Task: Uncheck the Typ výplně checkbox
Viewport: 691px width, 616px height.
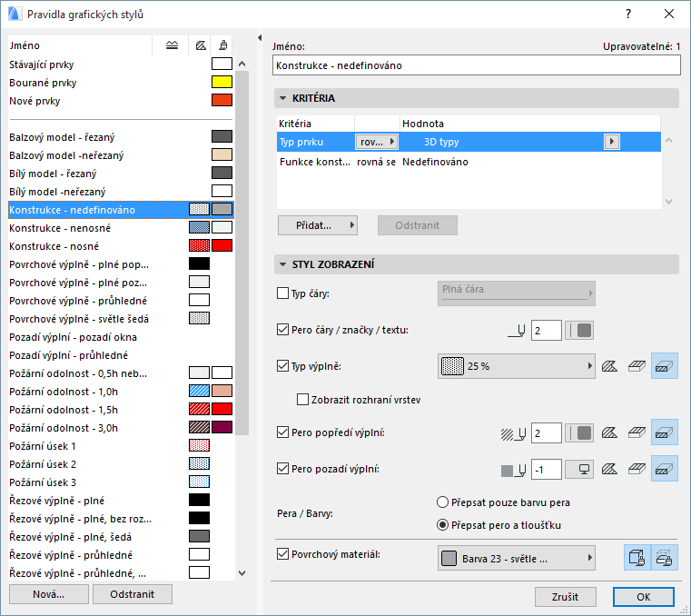Action: (x=282, y=365)
